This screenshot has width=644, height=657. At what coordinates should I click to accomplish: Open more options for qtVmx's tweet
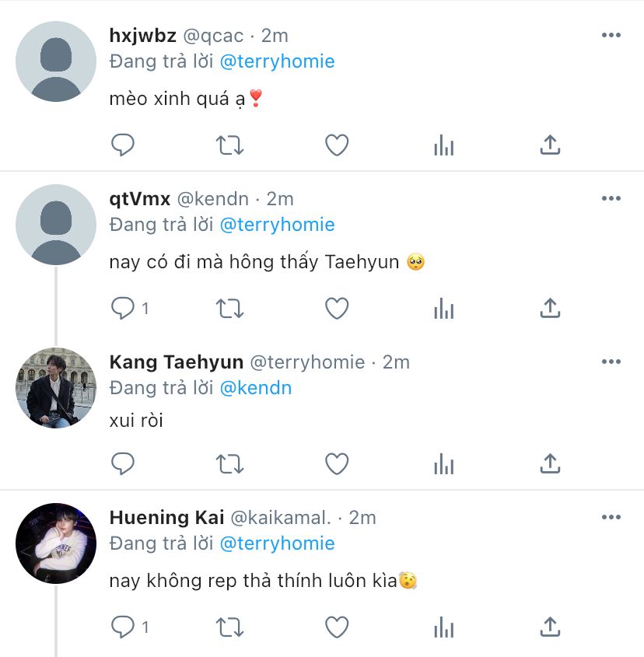click(x=611, y=198)
